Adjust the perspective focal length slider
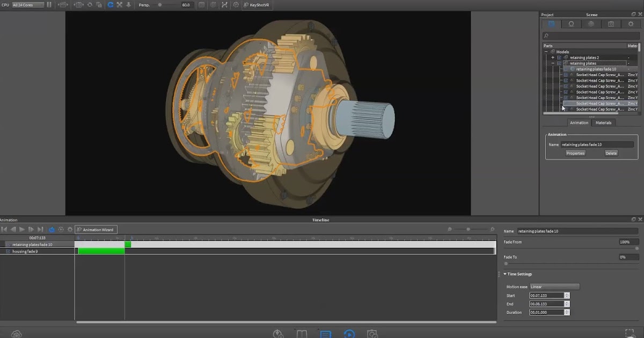The width and height of the screenshot is (644, 338). (x=159, y=4)
